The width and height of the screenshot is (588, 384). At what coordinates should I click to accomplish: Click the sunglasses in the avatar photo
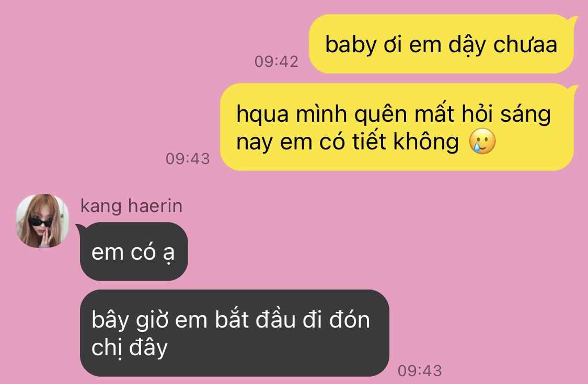pyautogui.click(x=40, y=222)
